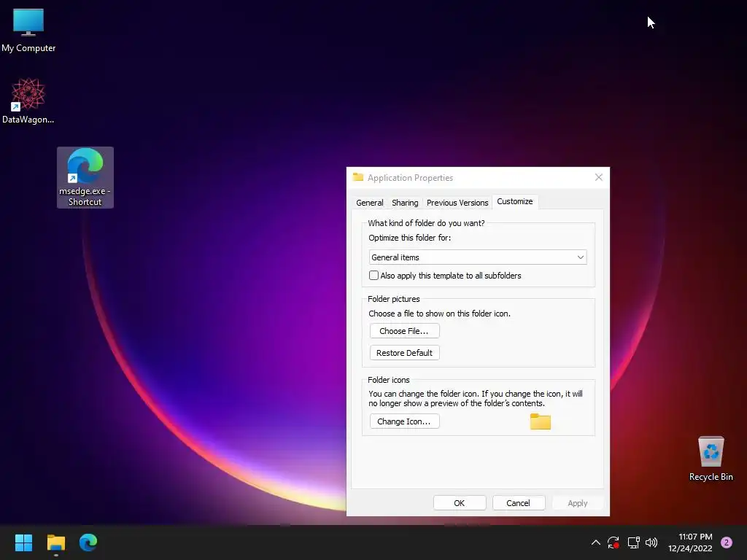
Task: Switch to the General tab
Action: coord(370,203)
